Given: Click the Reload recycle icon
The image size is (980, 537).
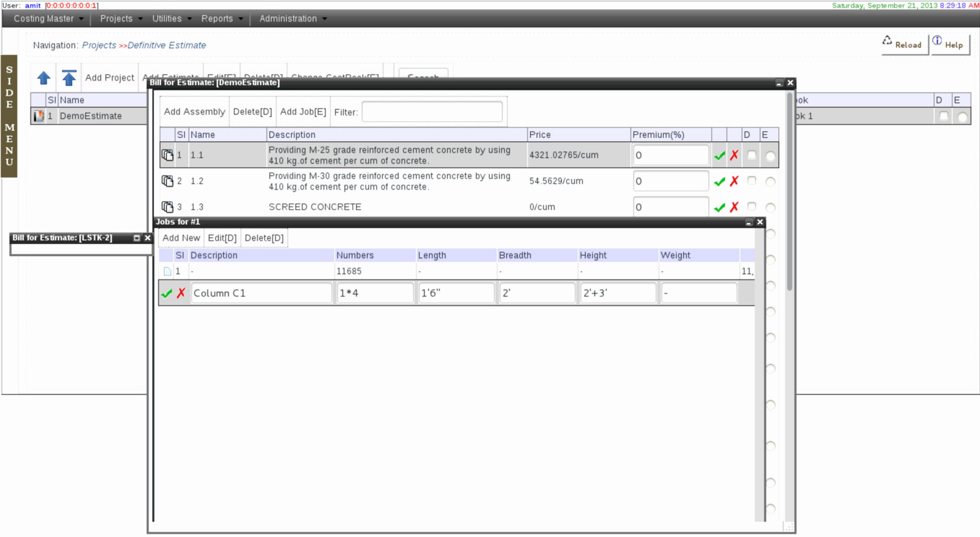Looking at the screenshot, I should 887,40.
